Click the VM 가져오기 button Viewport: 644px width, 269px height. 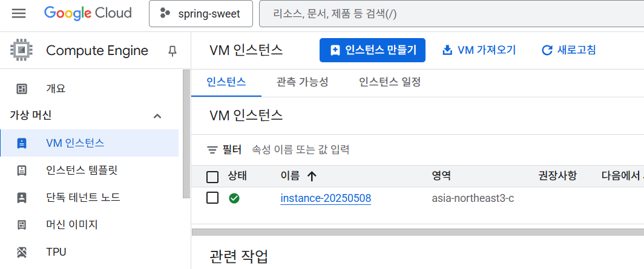pos(479,50)
